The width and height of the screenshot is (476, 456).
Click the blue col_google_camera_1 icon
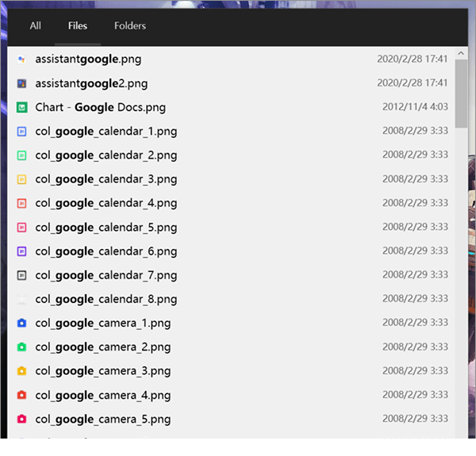(21, 323)
